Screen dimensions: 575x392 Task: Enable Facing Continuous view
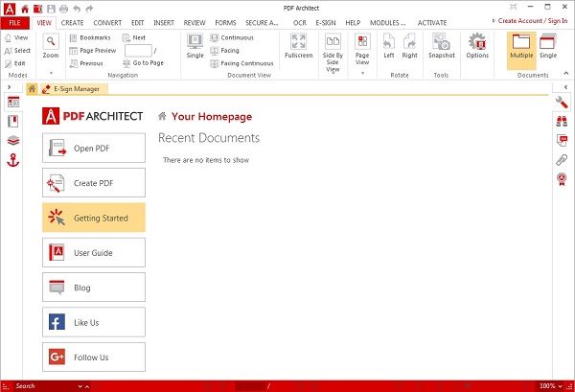[x=242, y=63]
